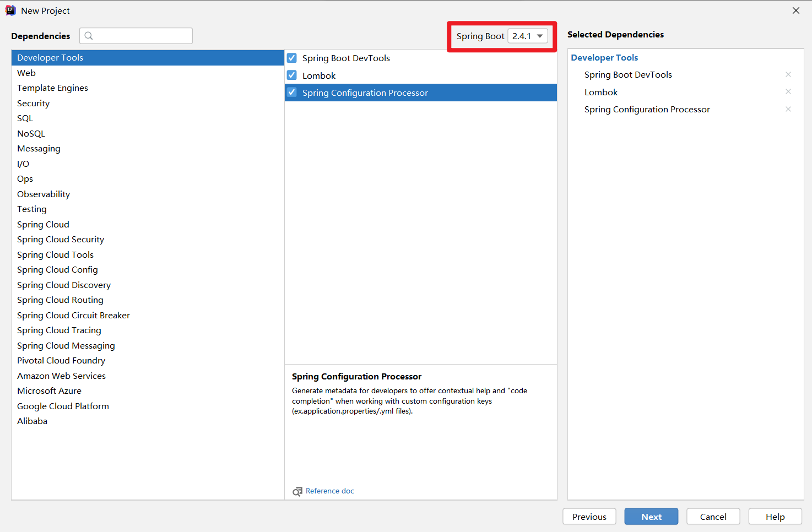Image resolution: width=812 pixels, height=532 pixels.
Task: Click Spring Configuration Processor row in middle list
Action: pos(421,93)
